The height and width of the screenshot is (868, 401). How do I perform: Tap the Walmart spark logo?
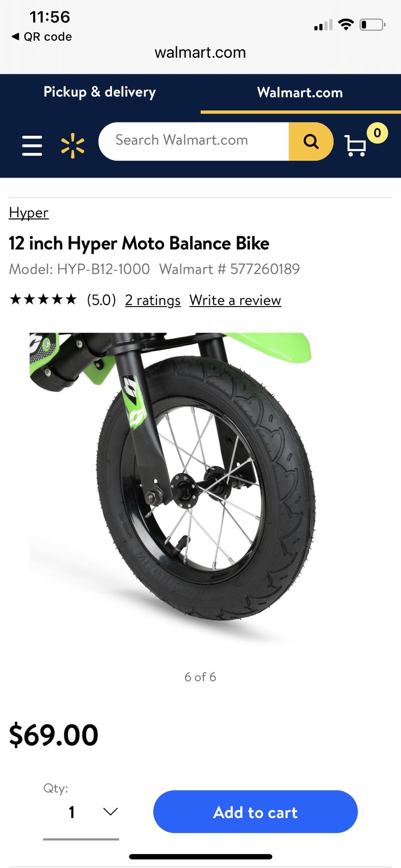73,146
